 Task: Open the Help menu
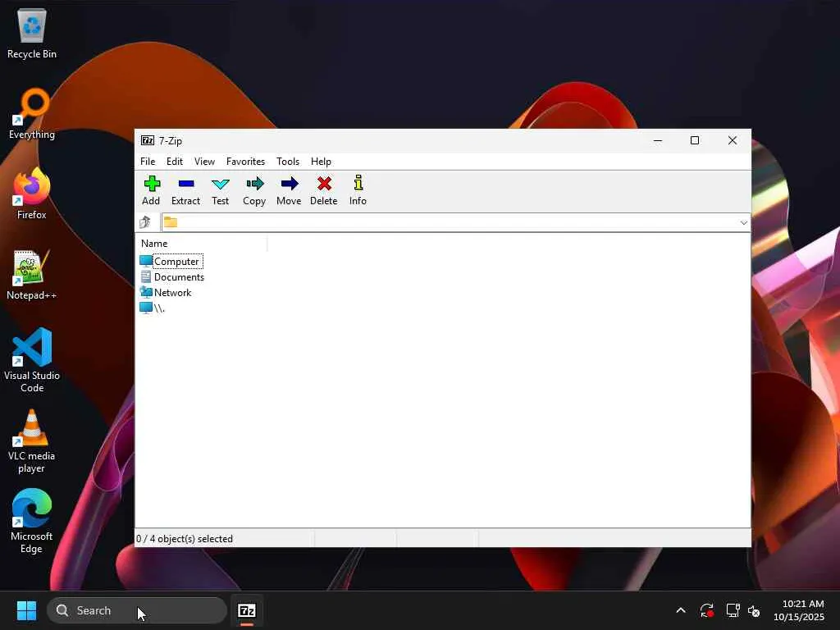coord(321,162)
